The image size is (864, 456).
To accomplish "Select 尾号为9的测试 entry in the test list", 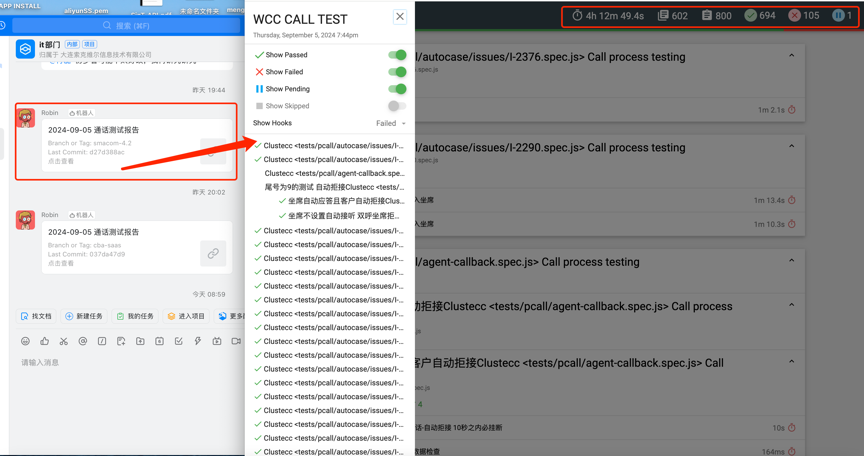I will 334,187.
